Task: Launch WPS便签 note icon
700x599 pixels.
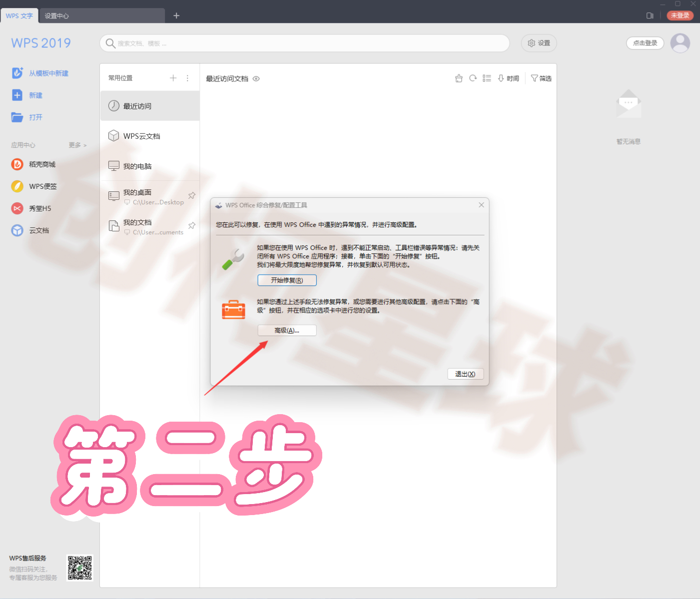Action: [17, 186]
